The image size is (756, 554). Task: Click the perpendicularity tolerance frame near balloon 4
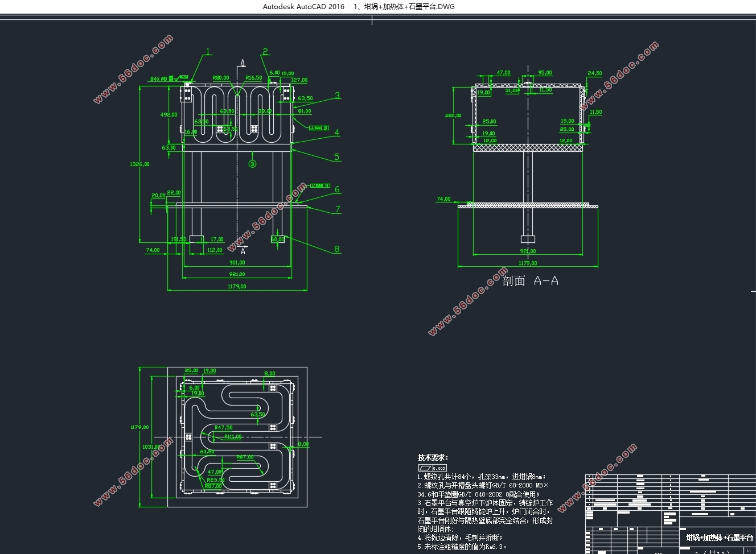[319, 128]
